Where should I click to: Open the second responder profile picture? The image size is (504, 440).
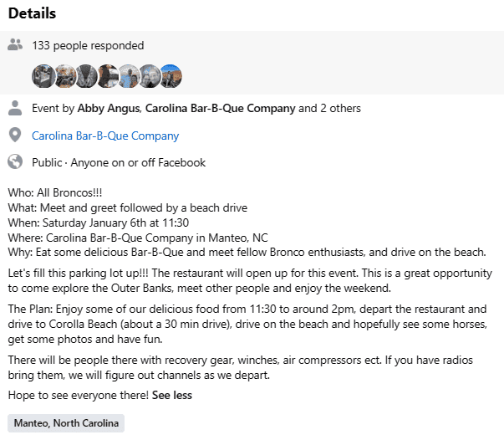[65, 76]
